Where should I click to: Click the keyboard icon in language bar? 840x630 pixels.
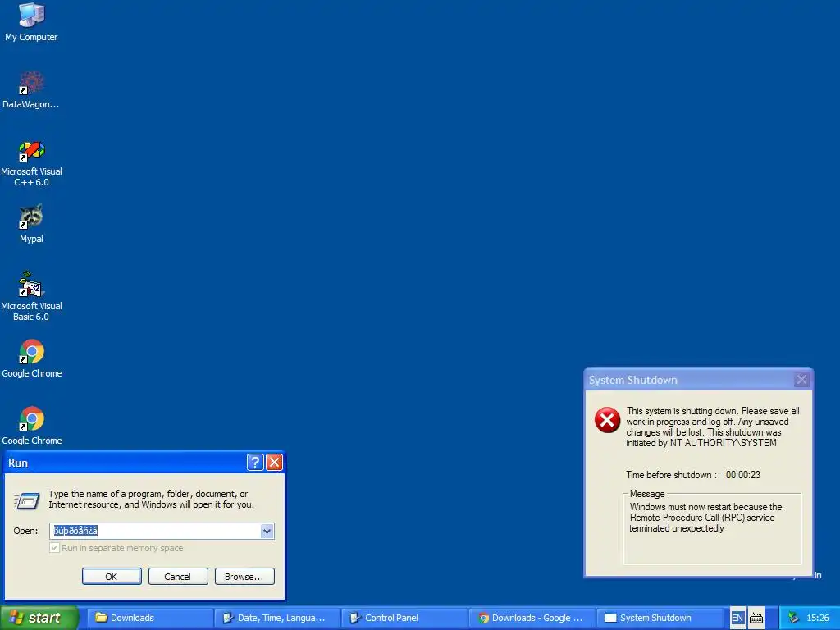[756, 618]
